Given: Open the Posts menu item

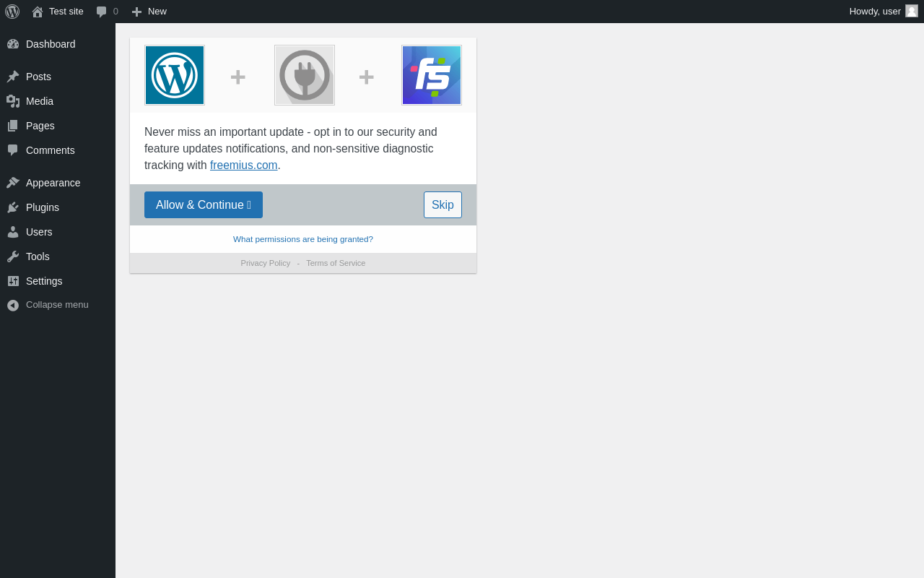Looking at the screenshot, I should click(x=58, y=77).
